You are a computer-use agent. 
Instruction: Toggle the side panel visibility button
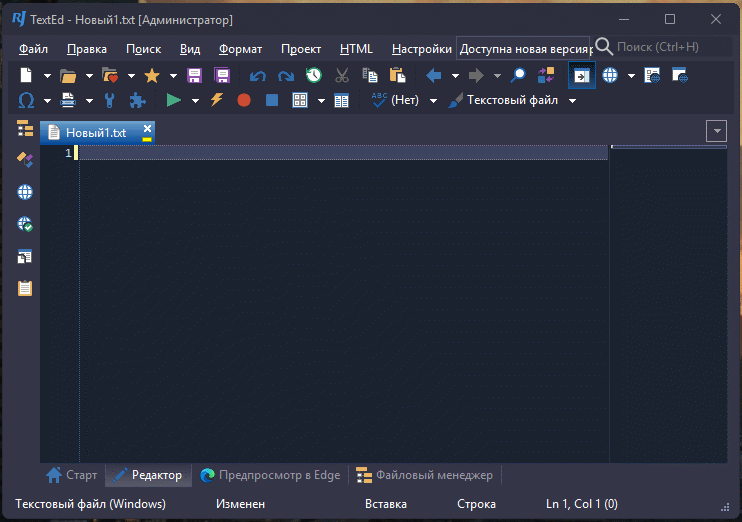[582, 75]
